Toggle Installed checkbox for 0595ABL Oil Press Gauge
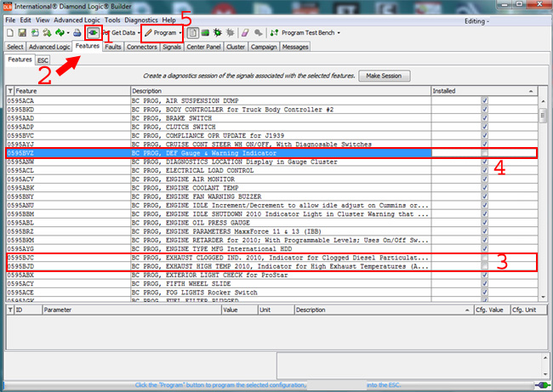The image size is (553, 392). [x=485, y=223]
